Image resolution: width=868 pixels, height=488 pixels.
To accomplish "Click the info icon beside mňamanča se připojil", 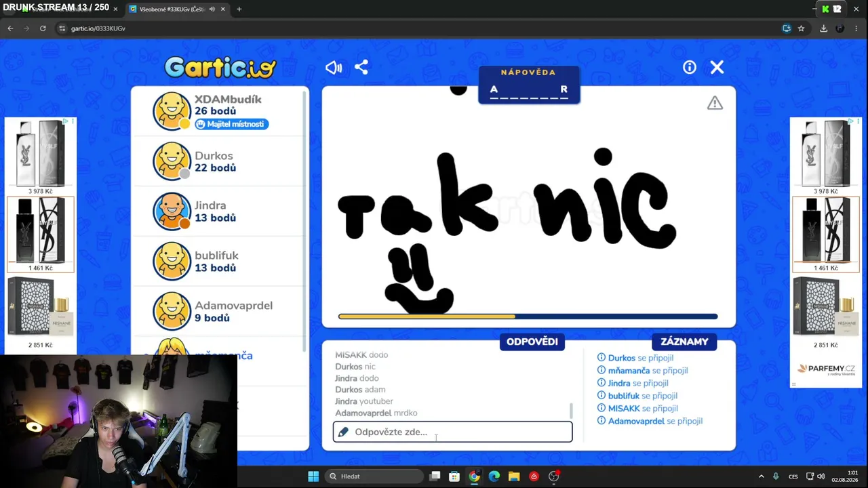I will tap(601, 370).
